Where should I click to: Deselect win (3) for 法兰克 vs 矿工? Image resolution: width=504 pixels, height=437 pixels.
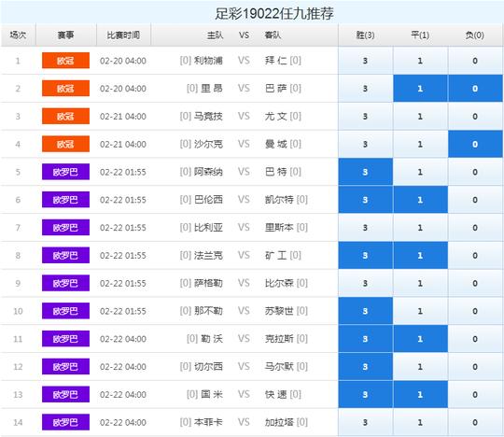[366, 255]
